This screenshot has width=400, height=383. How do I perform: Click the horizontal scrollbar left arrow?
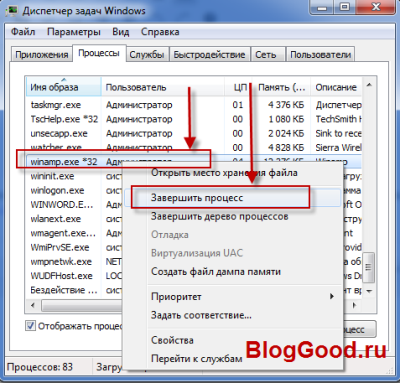pos(32,305)
